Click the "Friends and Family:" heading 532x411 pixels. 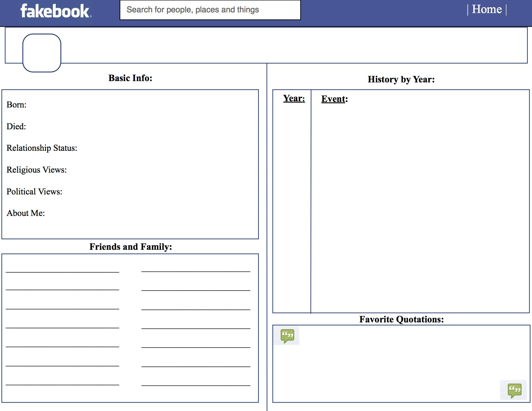coord(131,247)
